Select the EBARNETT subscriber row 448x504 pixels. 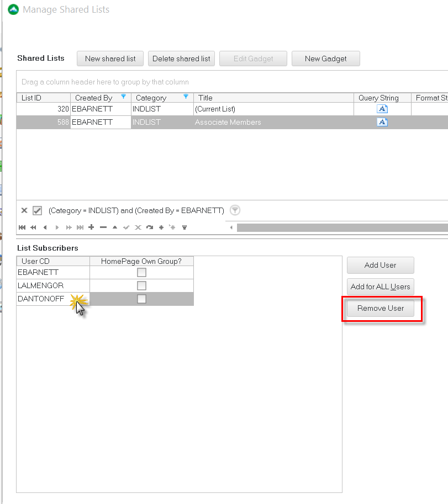point(52,272)
